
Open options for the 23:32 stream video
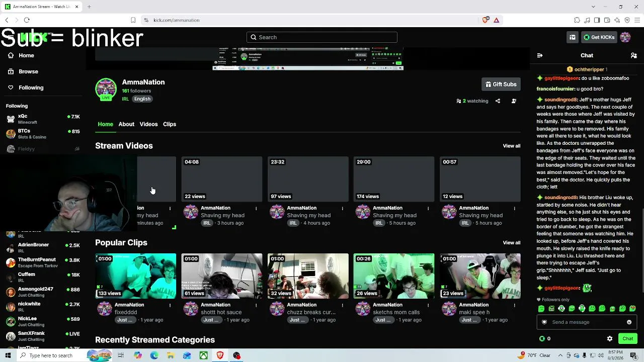(x=342, y=208)
